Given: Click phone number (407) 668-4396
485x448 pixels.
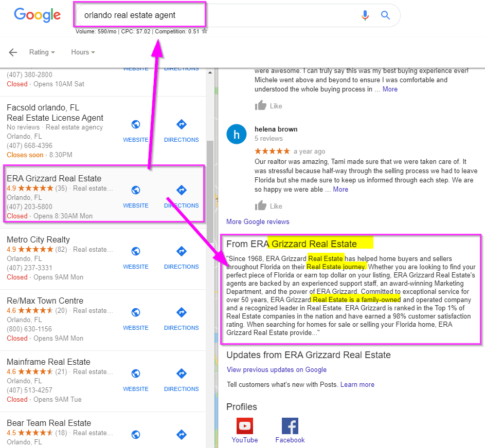Looking at the screenshot, I should 29,145.
